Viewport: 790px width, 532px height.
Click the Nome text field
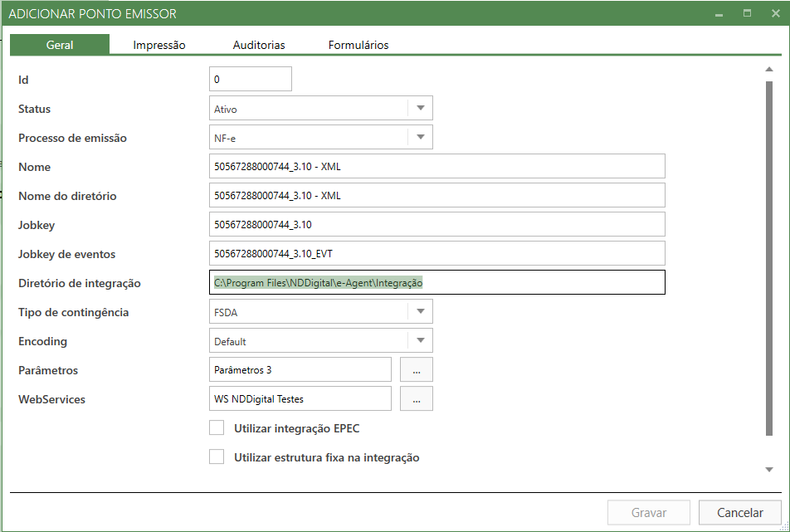click(x=437, y=167)
